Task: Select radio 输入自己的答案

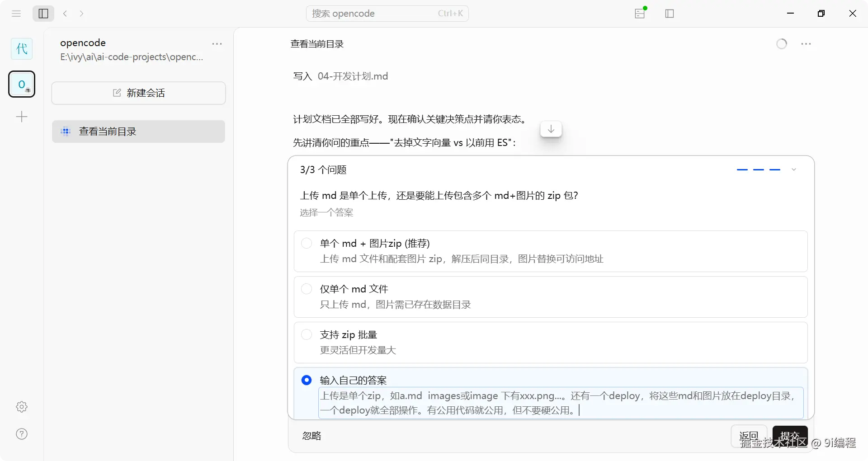Action: 307,380
